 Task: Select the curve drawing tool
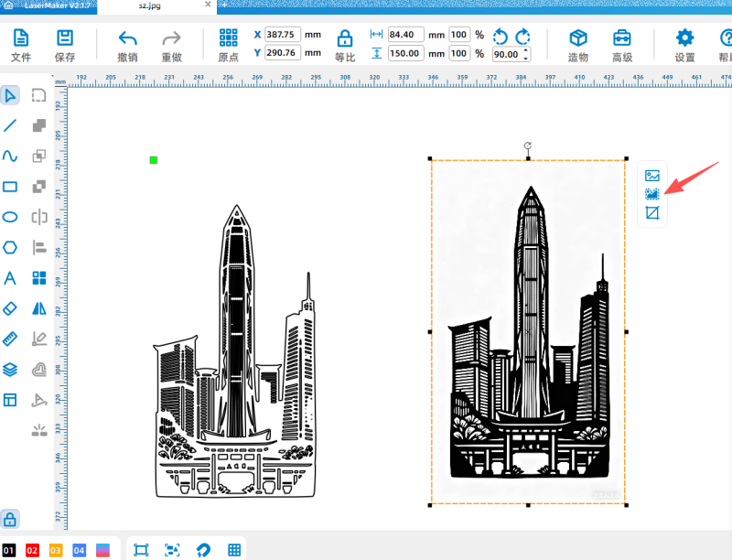coord(10,156)
